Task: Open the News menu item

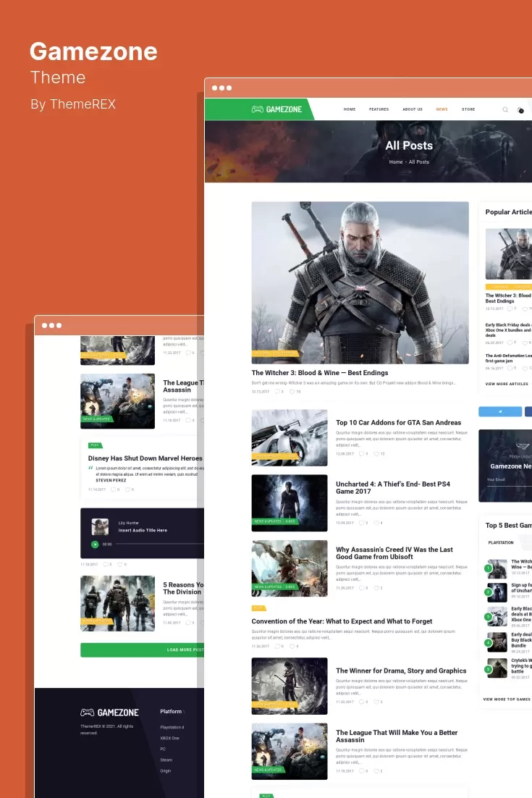Action: (442, 109)
